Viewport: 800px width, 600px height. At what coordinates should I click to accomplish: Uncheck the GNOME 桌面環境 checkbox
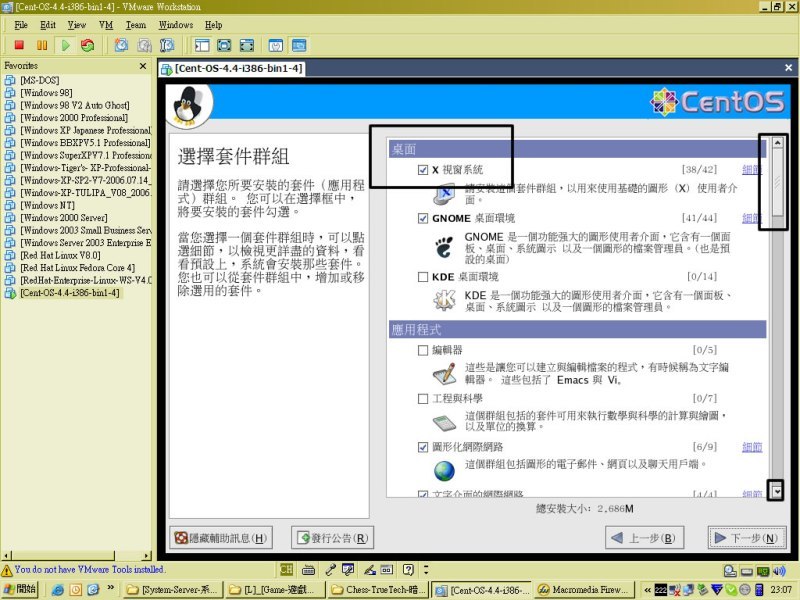coord(422,219)
